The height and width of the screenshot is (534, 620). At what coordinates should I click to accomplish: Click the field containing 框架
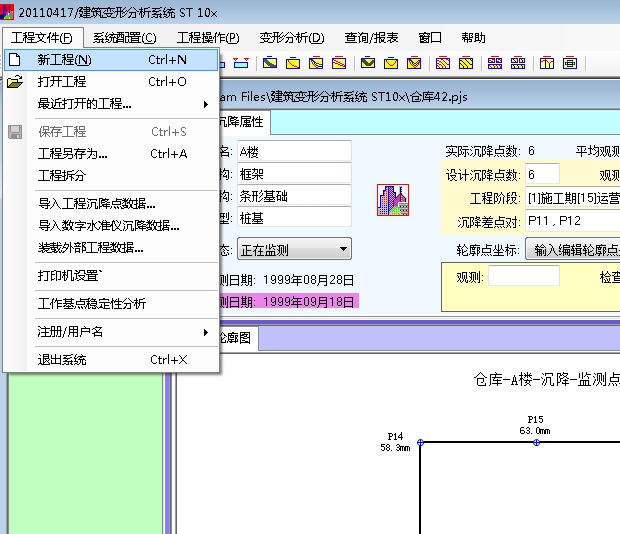tap(294, 173)
